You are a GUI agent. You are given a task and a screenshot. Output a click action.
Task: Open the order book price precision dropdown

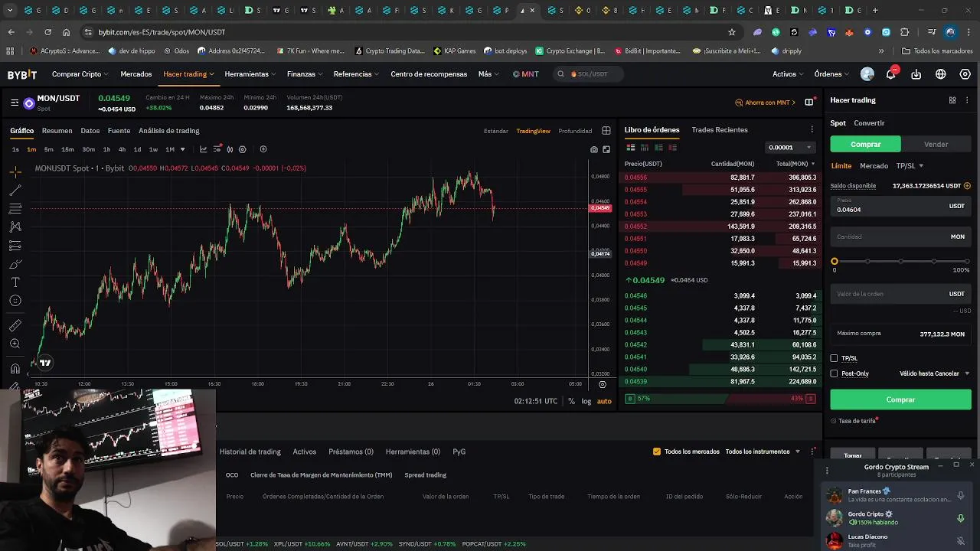(x=790, y=148)
